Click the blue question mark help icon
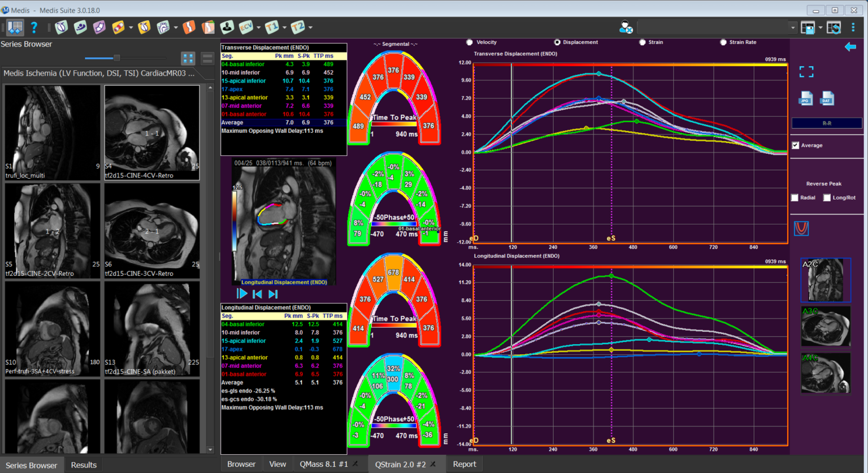 [34, 27]
